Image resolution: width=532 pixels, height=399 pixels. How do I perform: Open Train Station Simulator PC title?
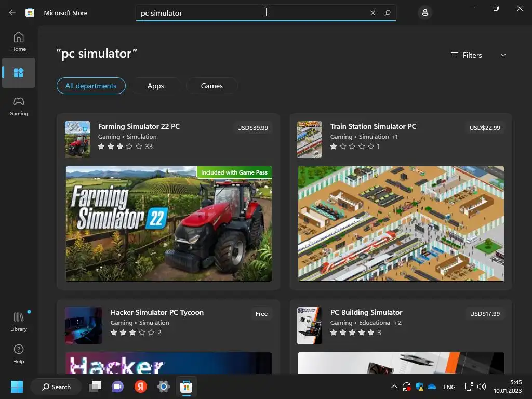point(373,126)
